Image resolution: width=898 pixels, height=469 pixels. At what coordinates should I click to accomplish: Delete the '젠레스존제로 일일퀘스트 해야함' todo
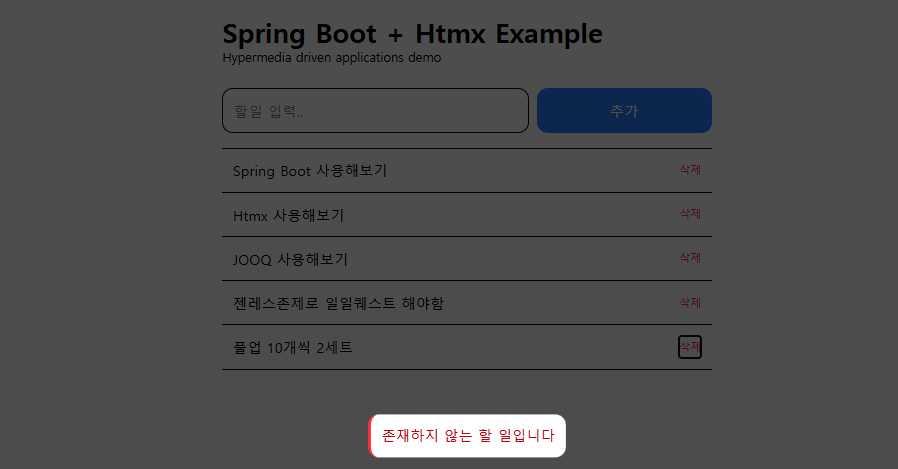690,302
